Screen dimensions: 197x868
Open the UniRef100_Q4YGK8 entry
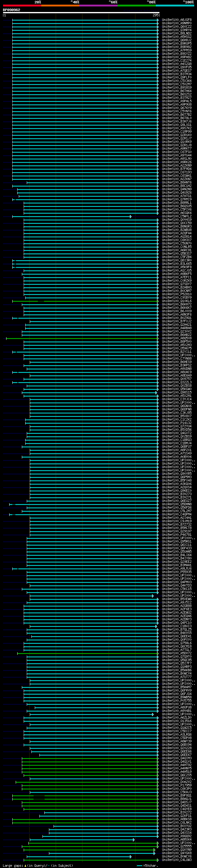click(x=176, y=853)
